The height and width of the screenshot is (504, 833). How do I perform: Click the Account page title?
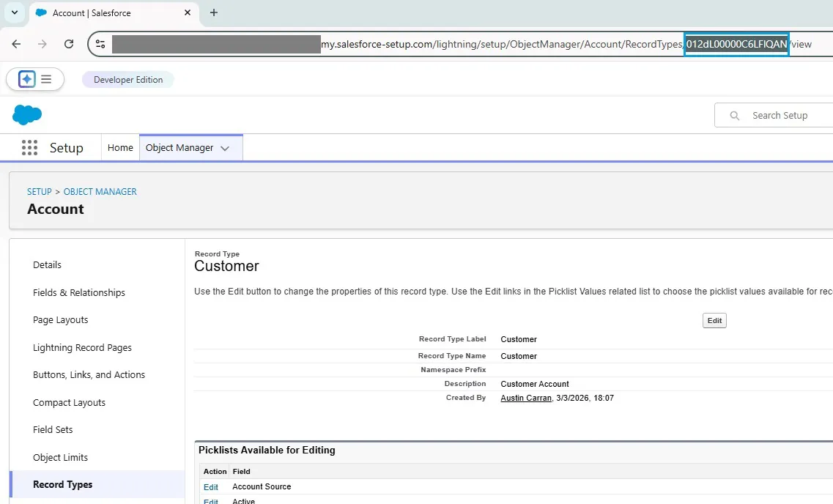pyautogui.click(x=55, y=209)
